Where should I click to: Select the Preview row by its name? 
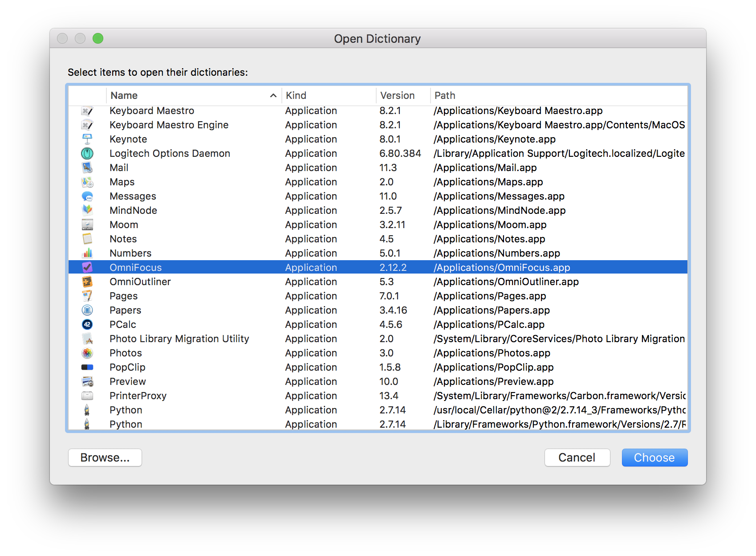[128, 382]
